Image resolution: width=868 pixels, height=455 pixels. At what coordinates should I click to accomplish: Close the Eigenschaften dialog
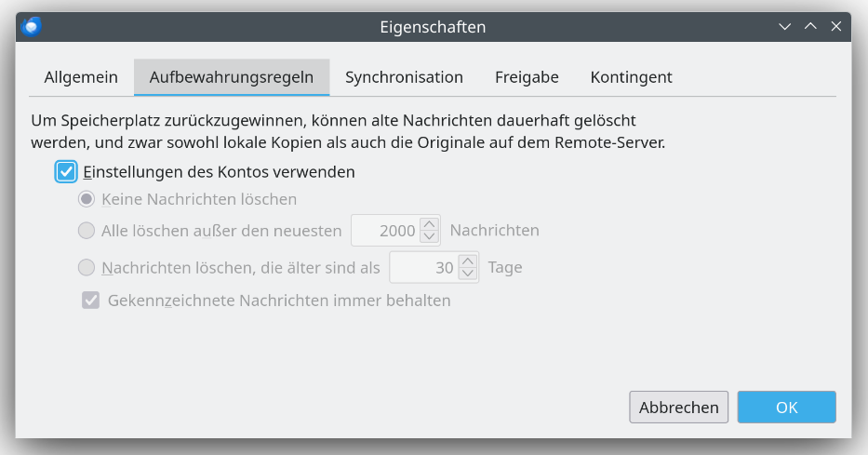tap(835, 27)
